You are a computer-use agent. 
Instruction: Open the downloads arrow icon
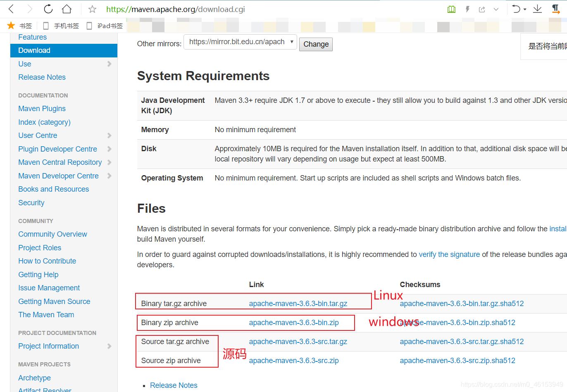(x=537, y=9)
